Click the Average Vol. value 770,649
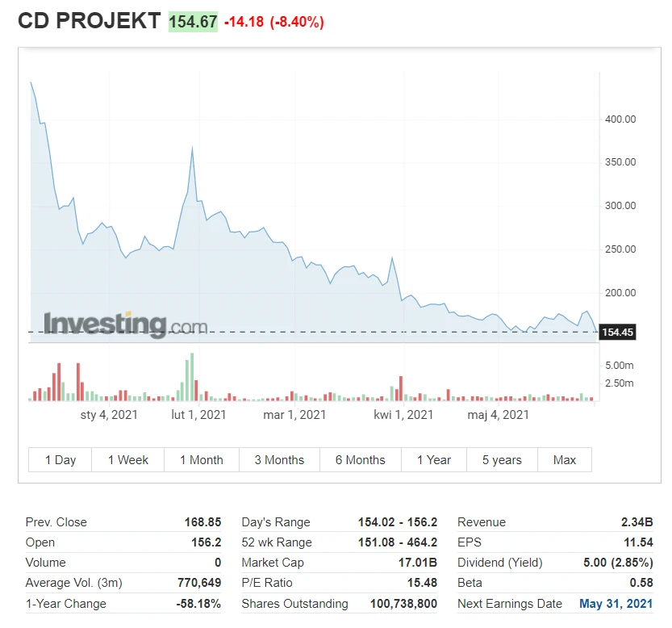Viewport: 672px width, 628px height. pos(199,583)
